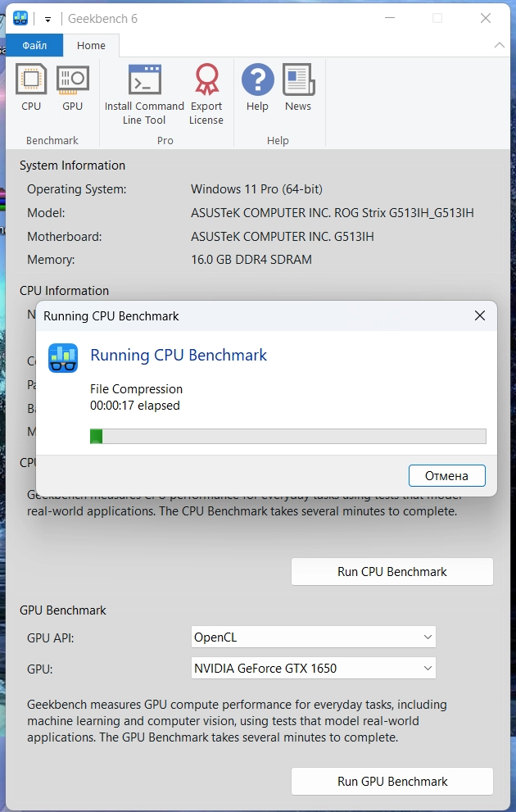Open the GPU selection dropdown
The height and width of the screenshot is (812, 516).
(x=314, y=668)
